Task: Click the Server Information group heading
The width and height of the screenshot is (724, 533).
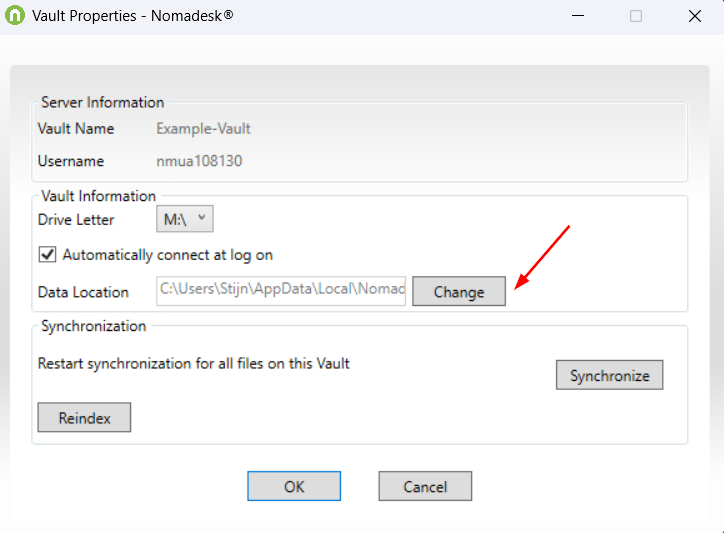Action: coord(103,102)
